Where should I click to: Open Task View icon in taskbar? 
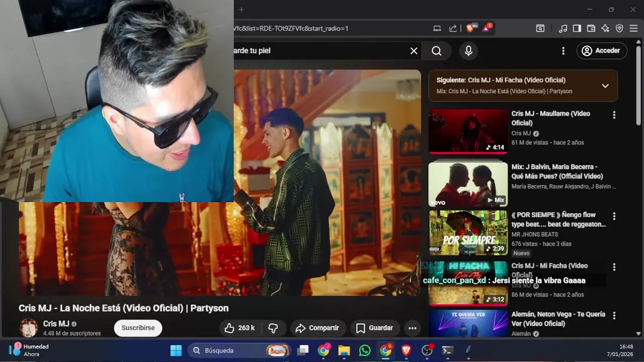point(303,350)
